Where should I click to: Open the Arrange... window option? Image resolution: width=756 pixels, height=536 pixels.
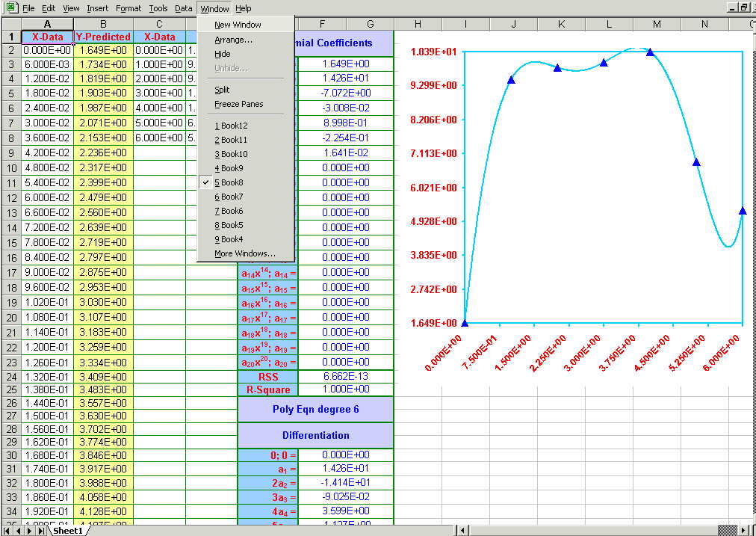(x=233, y=40)
